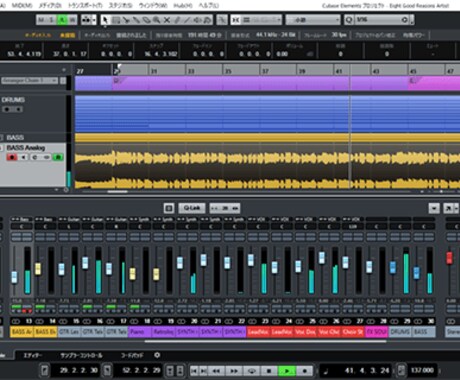
Task: Toggle Q-Link in the mixer
Action: pos(192,208)
